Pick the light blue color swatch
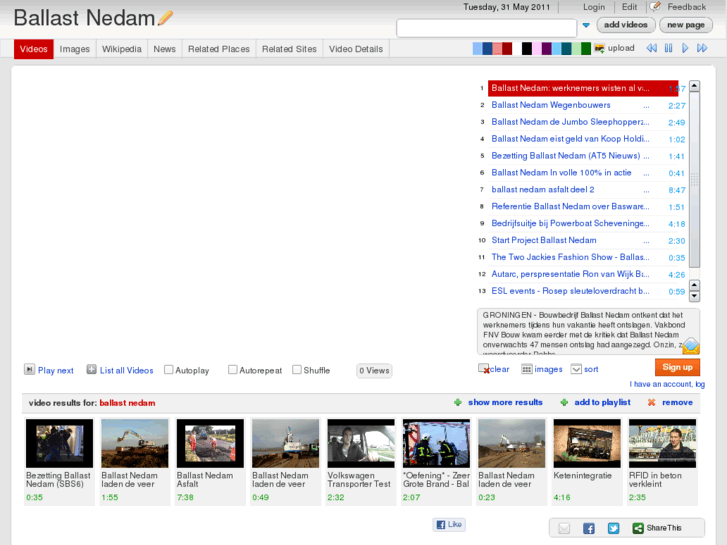The height and width of the screenshot is (545, 727). [477, 48]
